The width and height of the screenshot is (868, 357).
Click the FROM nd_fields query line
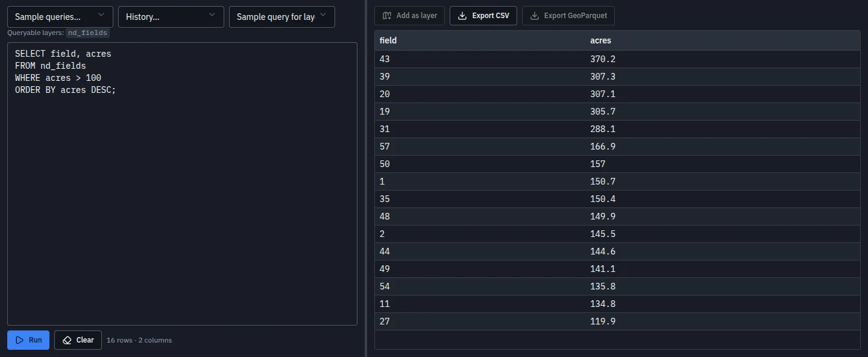51,66
